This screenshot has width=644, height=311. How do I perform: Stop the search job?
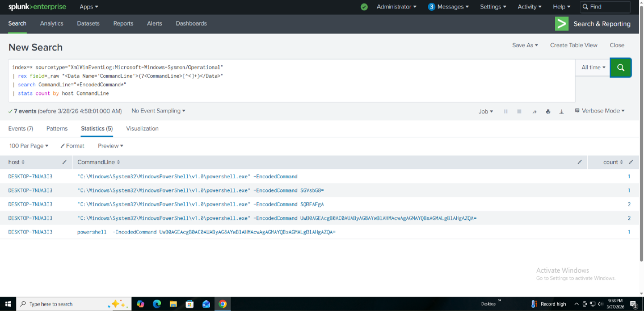(x=519, y=111)
